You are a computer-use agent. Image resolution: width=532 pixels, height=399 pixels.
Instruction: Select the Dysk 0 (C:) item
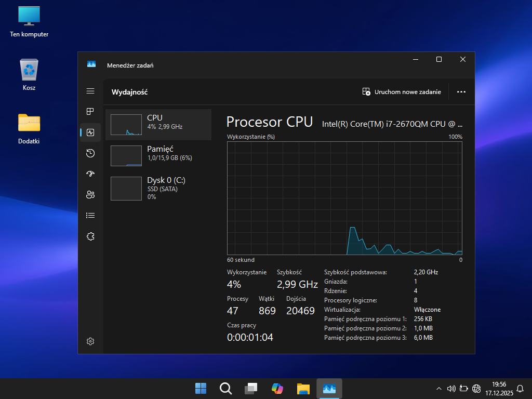(158, 188)
